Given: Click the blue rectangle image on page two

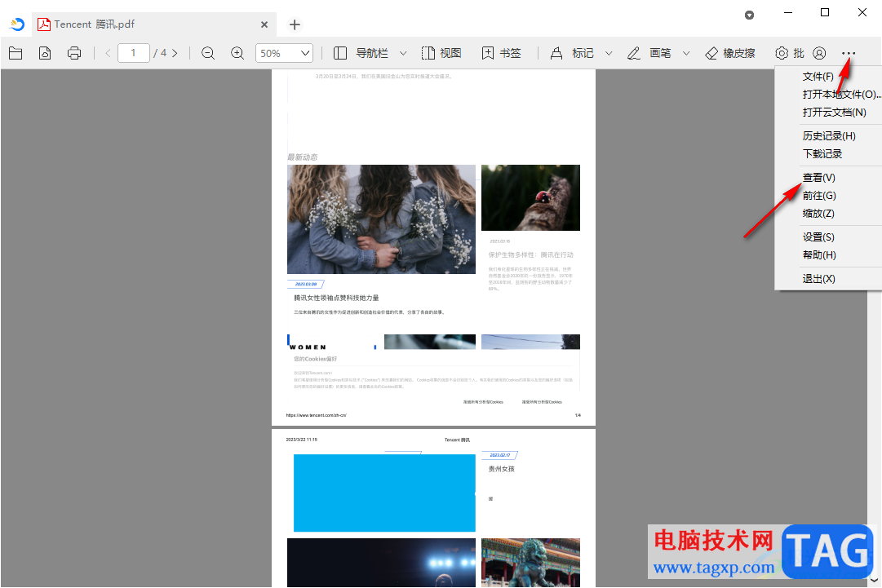Looking at the screenshot, I should coord(384,493).
